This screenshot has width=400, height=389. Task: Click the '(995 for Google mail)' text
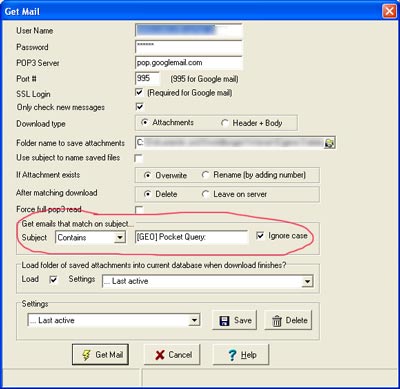tap(204, 79)
